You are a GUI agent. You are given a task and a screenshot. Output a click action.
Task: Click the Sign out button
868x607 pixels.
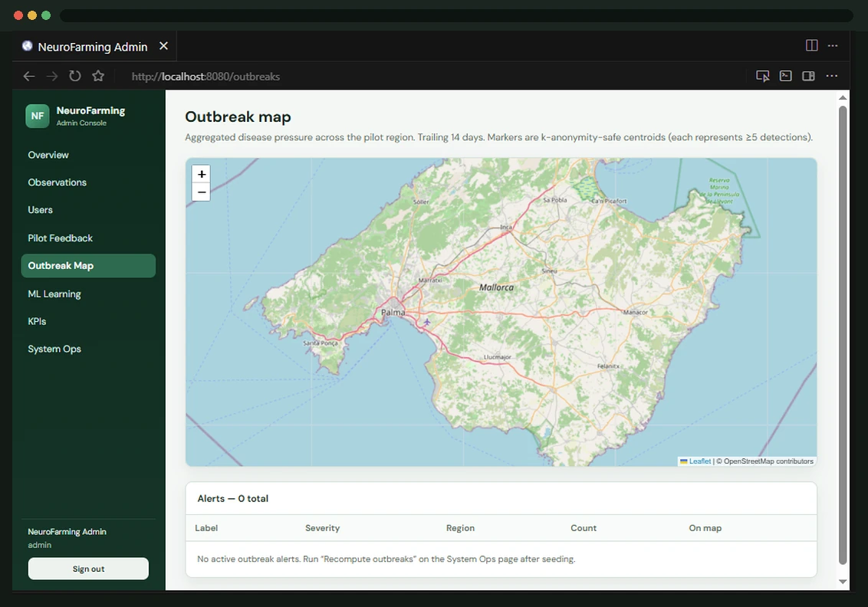pos(88,568)
